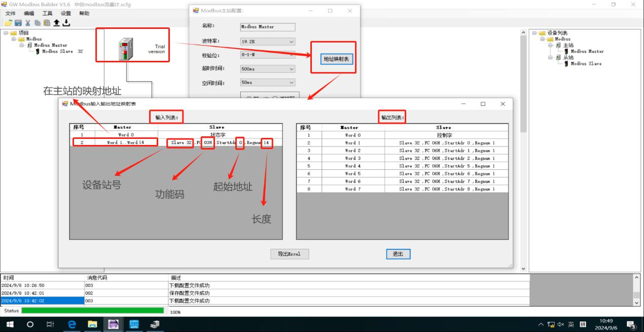Click the 英 input method indicator
The width and height of the screenshot is (644, 332).
click(571, 324)
